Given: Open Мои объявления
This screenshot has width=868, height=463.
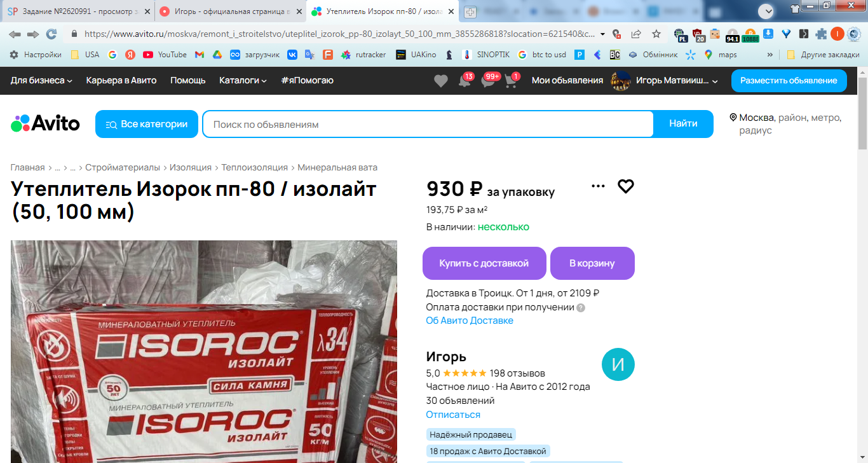Looking at the screenshot, I should pyautogui.click(x=567, y=80).
